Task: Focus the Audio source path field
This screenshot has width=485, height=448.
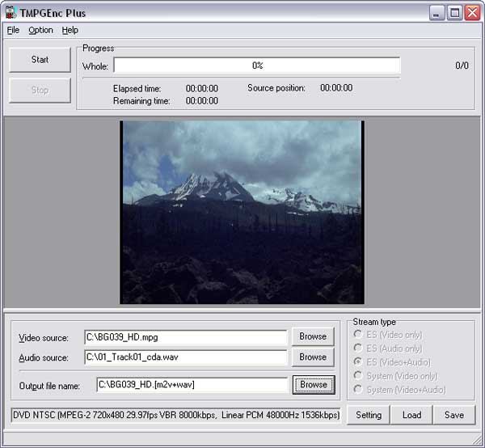Action: [x=185, y=357]
